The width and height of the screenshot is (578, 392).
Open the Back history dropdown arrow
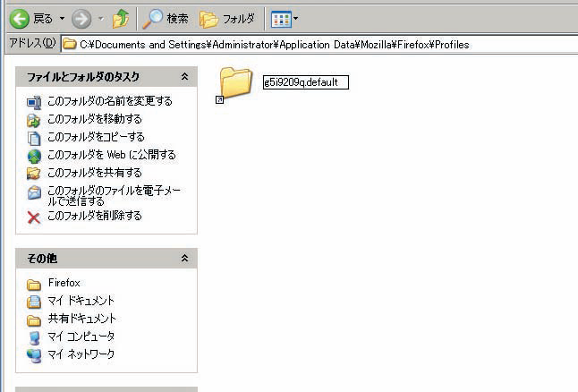click(62, 18)
